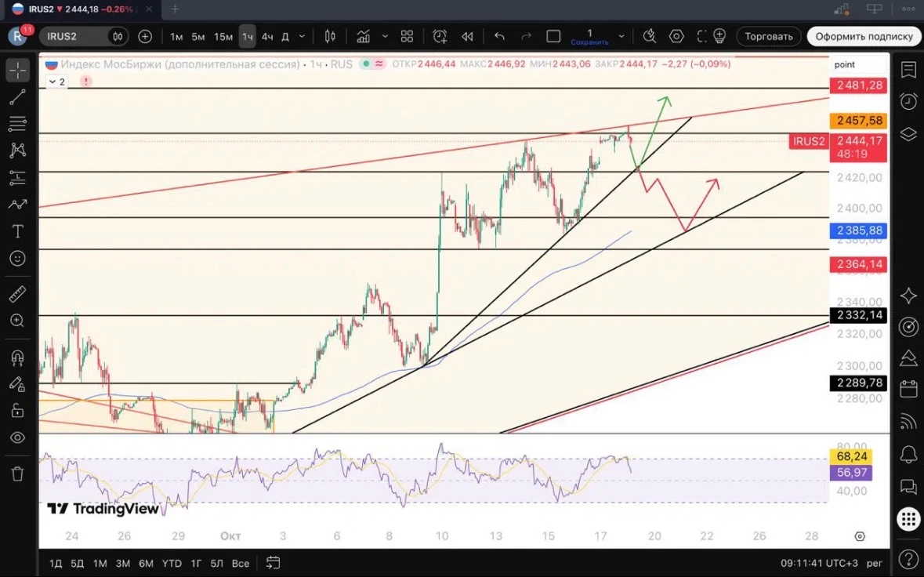Select the Text annotation tool
The height and width of the screenshot is (577, 924).
[18, 231]
